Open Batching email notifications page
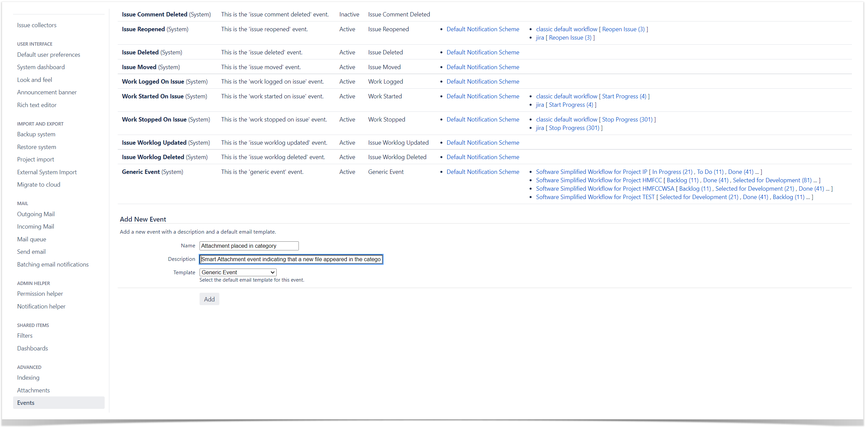868x429 pixels. [x=53, y=265]
